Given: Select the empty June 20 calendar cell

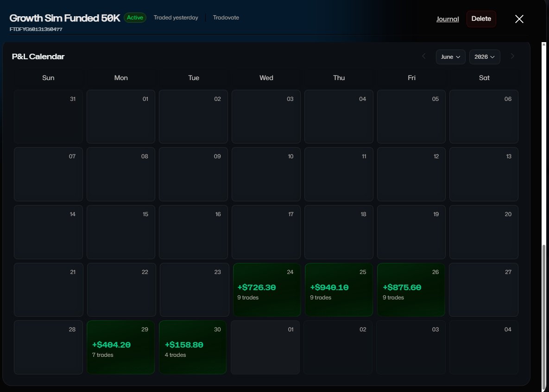Looking at the screenshot, I should pos(484,232).
